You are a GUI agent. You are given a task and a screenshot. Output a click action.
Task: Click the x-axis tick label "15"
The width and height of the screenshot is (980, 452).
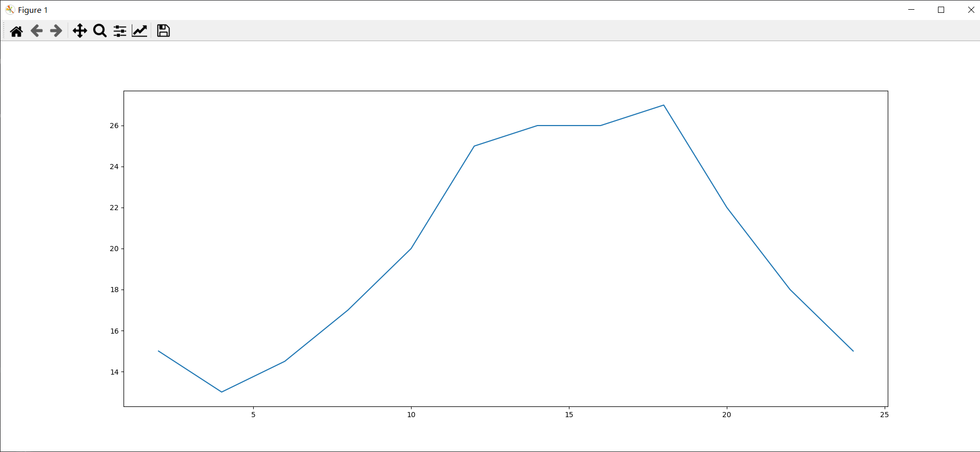click(x=569, y=415)
